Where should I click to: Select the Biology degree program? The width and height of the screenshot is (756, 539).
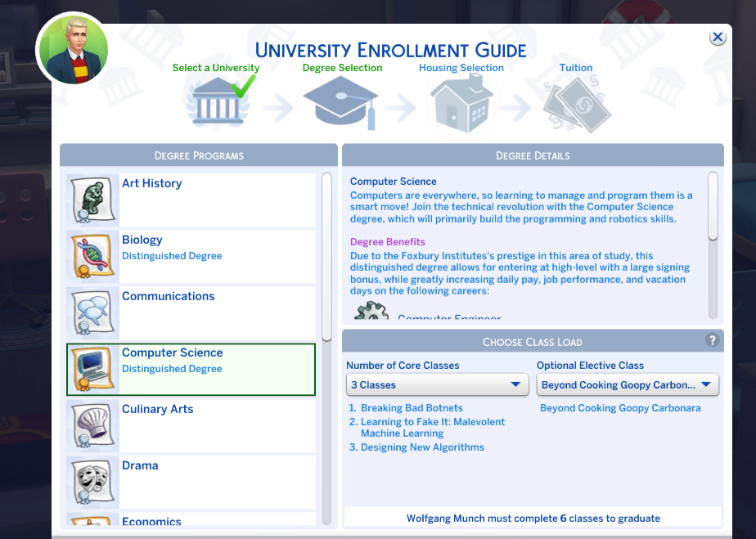tap(191, 257)
